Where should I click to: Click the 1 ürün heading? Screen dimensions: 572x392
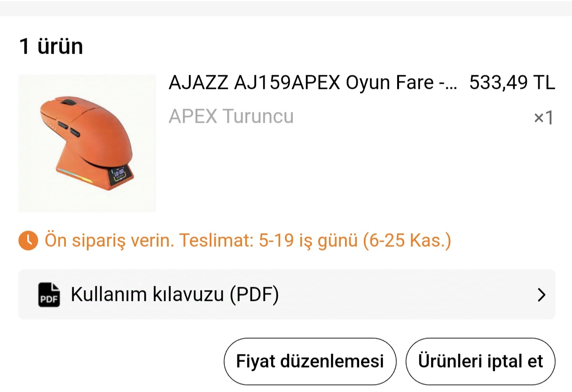coord(51,46)
